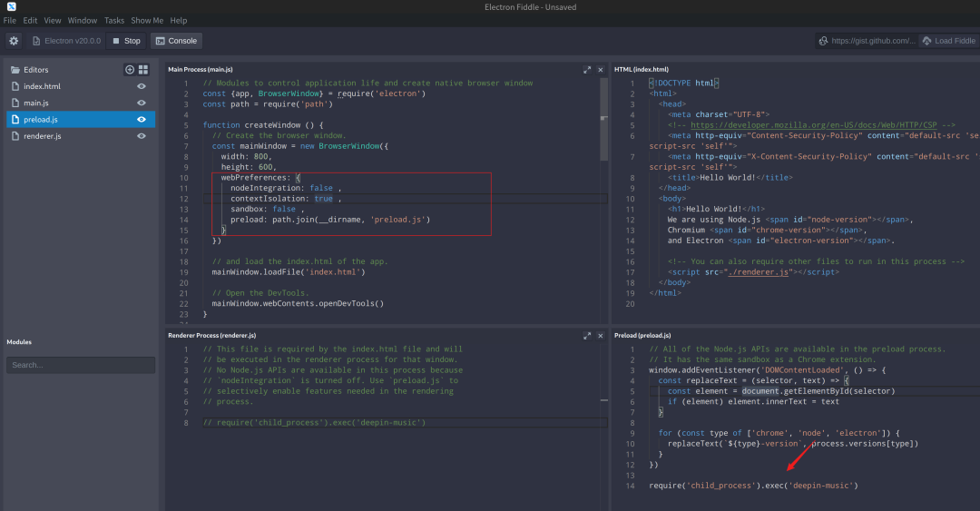Toggle visibility eye for main.js
The height and width of the screenshot is (511, 980).
pos(142,103)
